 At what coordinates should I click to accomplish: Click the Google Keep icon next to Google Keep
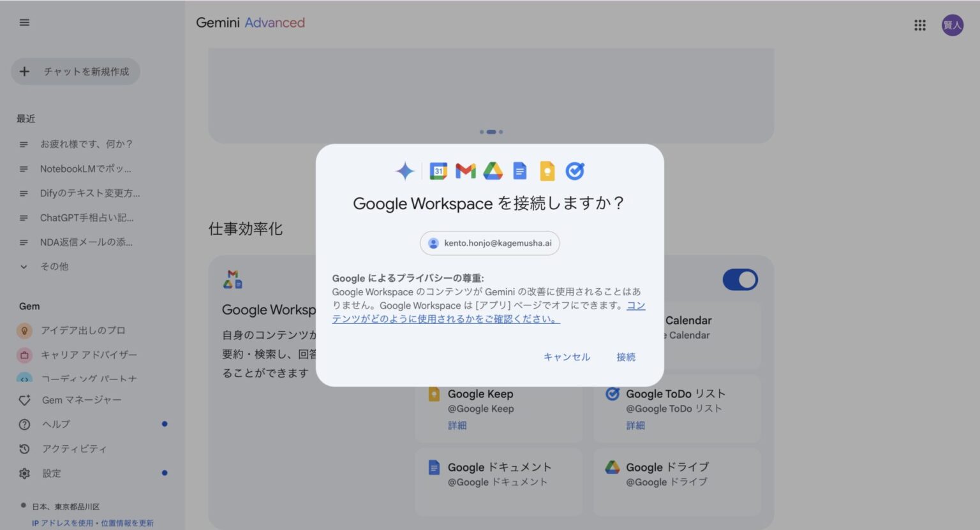pyautogui.click(x=434, y=394)
